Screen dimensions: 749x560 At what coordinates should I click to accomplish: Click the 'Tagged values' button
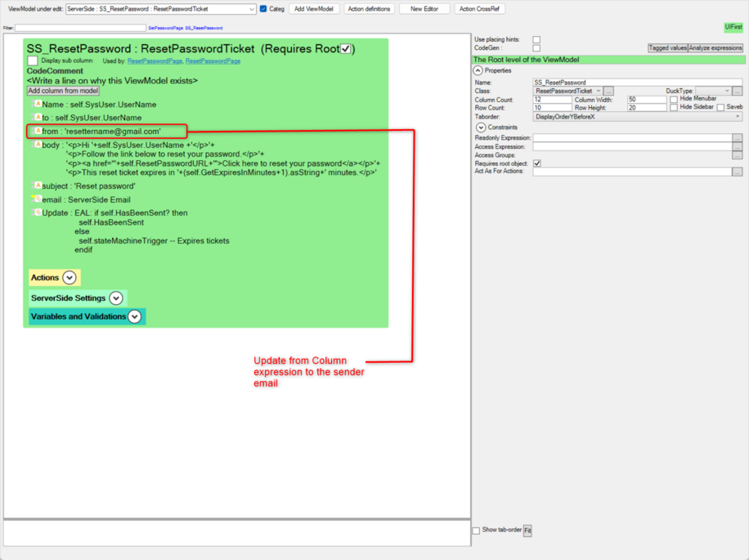(x=667, y=47)
